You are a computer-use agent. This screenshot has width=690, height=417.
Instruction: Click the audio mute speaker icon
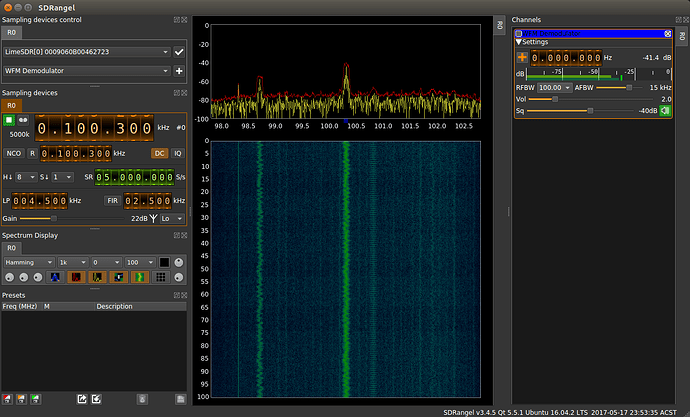coord(664,110)
